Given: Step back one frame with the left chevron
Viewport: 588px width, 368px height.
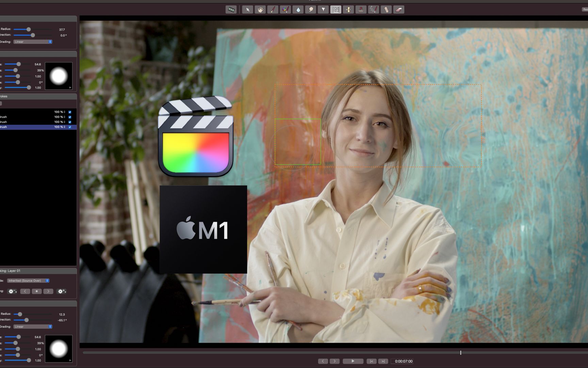Looking at the screenshot, I should pos(323,361).
